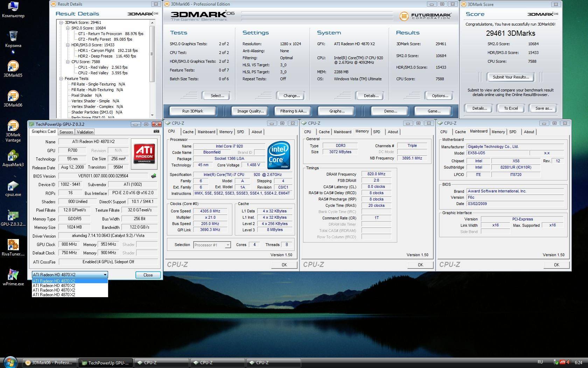Click the GPU-Z screenshot camera icon

(156, 131)
